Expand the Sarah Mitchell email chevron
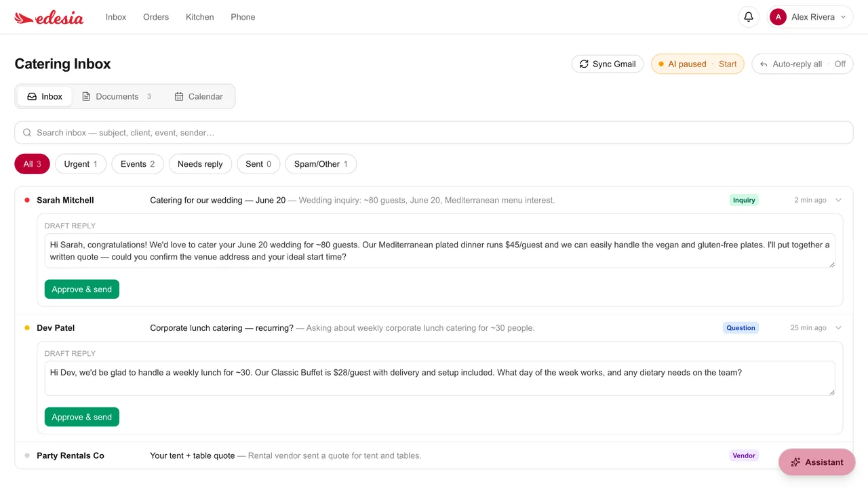 839,200
